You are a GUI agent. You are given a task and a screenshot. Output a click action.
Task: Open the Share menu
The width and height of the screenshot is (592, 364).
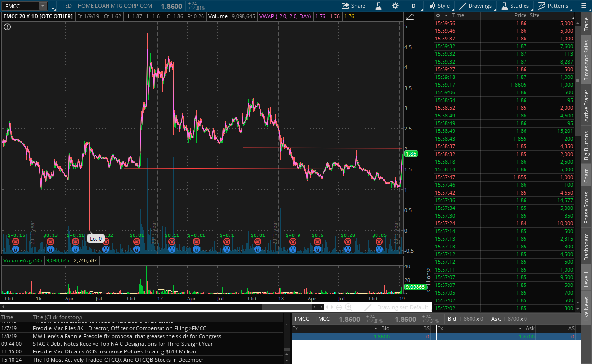coord(353,6)
